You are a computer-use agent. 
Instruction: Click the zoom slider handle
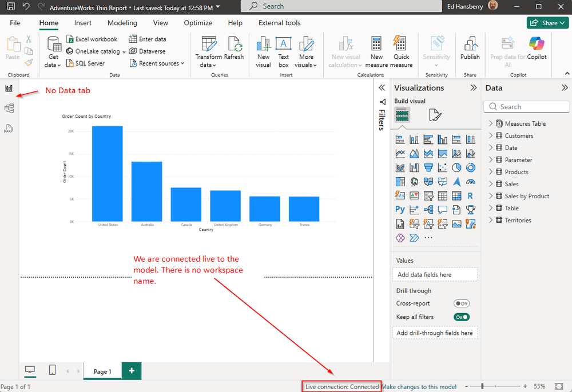(x=482, y=386)
